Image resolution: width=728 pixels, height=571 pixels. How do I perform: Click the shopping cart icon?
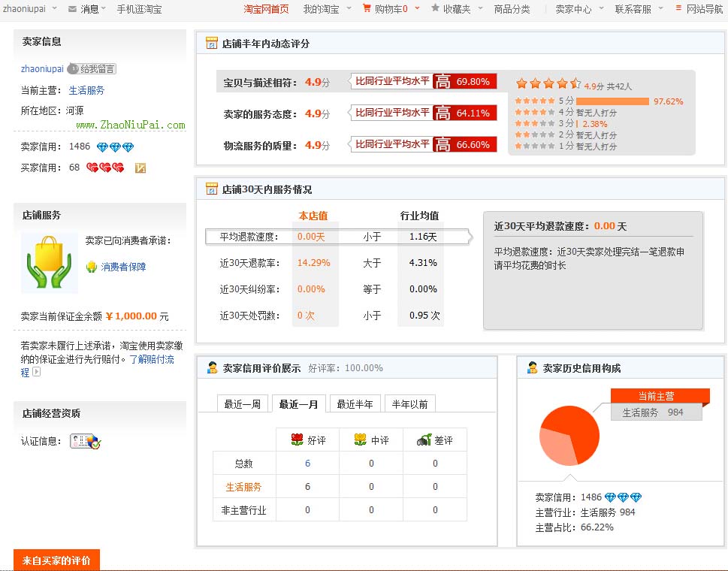[367, 8]
